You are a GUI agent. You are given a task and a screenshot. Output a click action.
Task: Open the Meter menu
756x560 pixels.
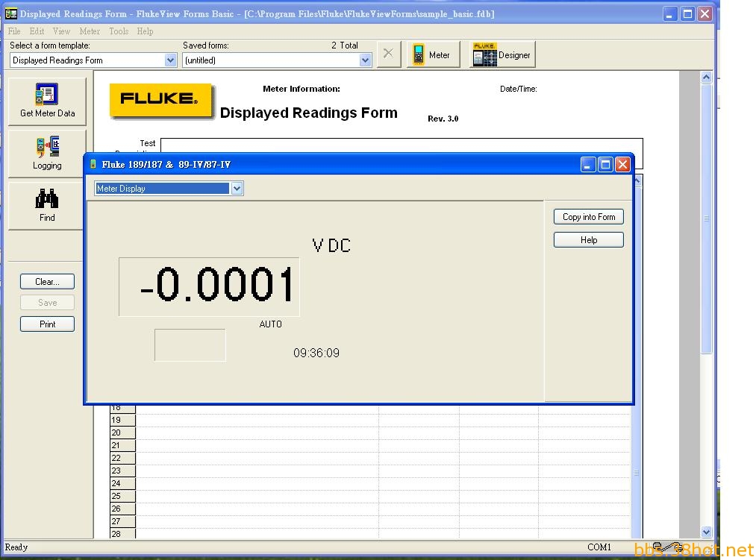(90, 31)
